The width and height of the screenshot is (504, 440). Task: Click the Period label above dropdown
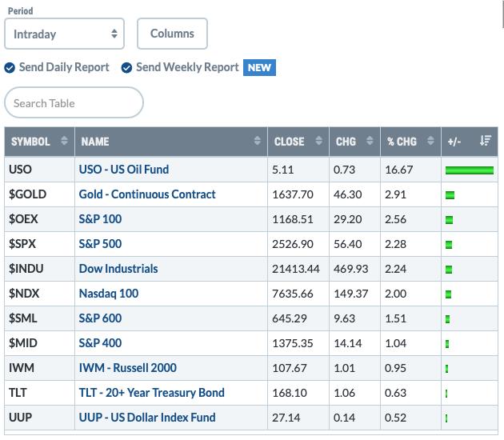click(20, 11)
